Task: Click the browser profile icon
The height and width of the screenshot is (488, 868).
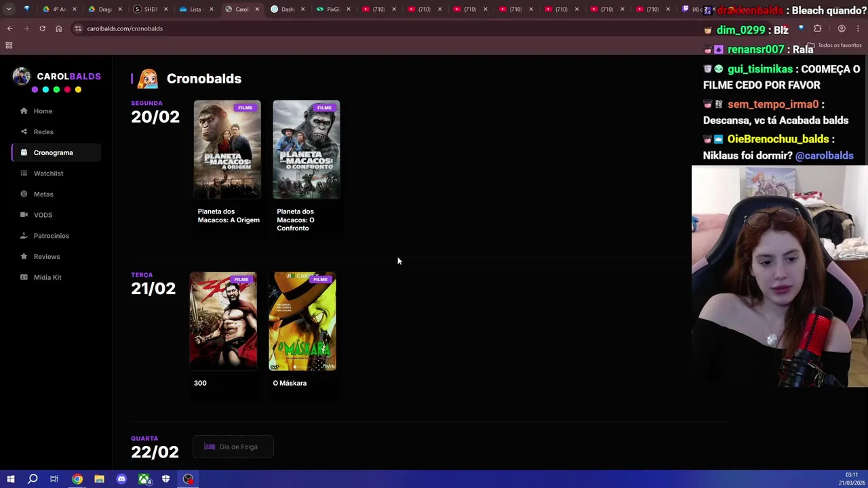Action: [842, 28]
